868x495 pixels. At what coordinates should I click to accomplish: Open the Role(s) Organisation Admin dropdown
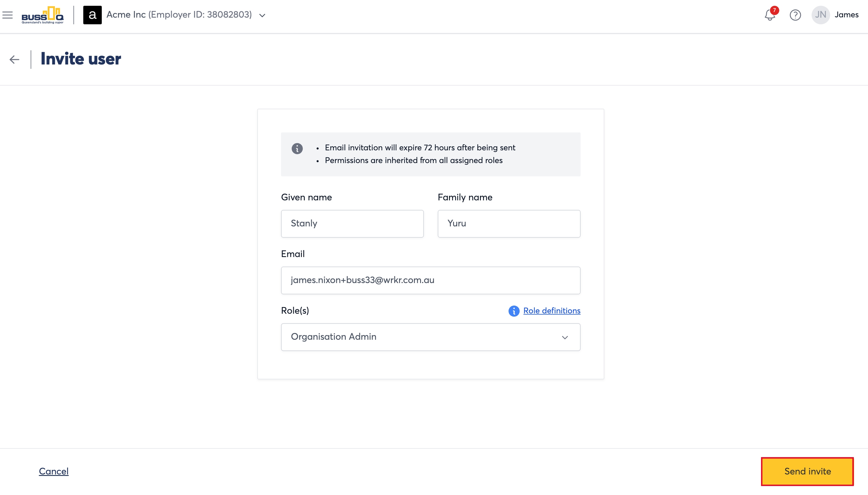click(x=431, y=337)
